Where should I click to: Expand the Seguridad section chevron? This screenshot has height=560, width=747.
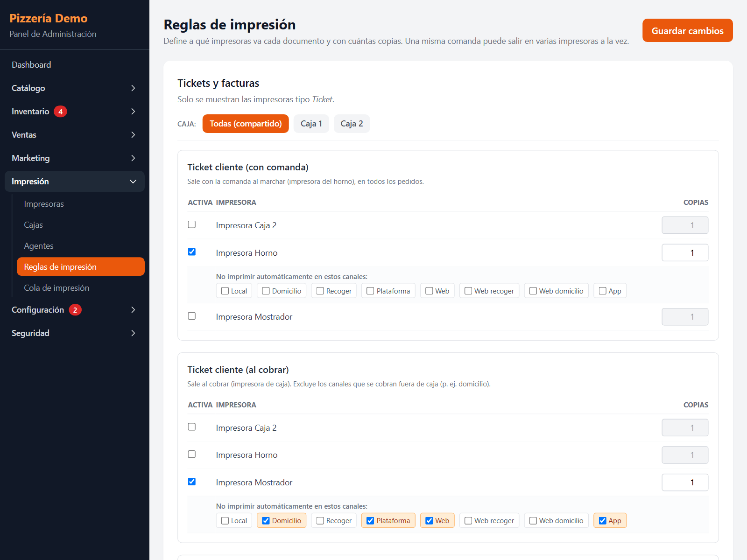point(133,333)
